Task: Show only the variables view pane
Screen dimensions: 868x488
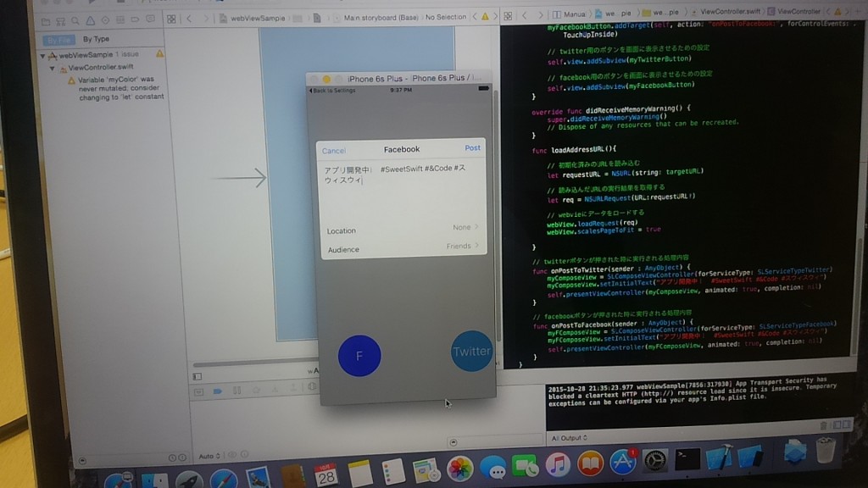Action: coord(837,424)
